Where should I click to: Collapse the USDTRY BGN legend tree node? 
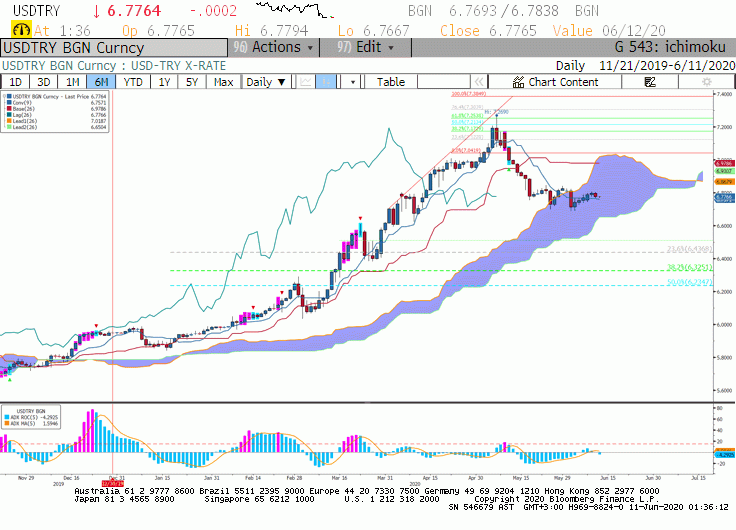[x=4, y=96]
